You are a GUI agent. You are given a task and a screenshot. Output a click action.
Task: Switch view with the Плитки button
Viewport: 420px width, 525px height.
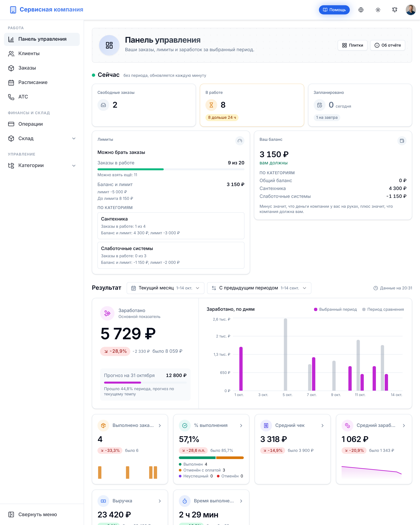pos(352,45)
